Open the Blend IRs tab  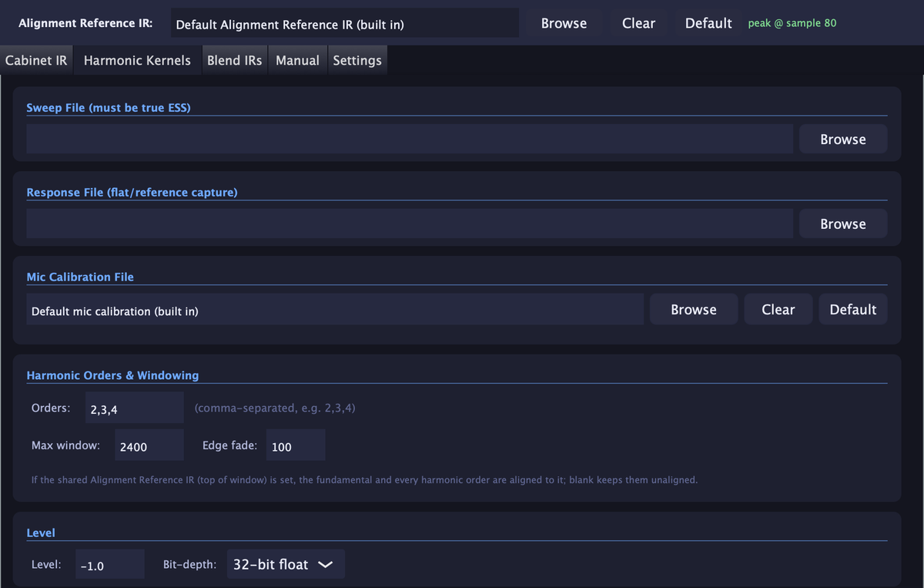(234, 60)
